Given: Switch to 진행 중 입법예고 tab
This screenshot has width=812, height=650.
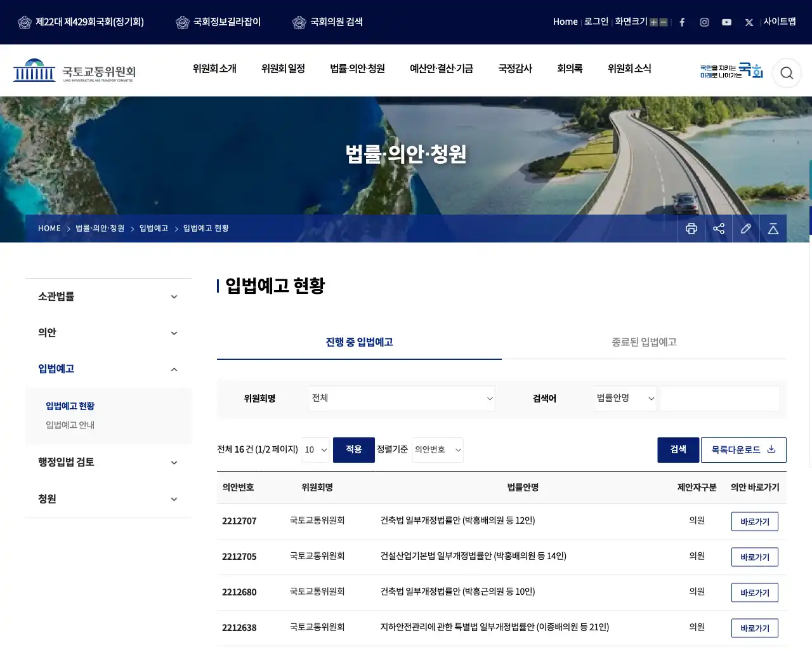Looking at the screenshot, I should (x=359, y=342).
